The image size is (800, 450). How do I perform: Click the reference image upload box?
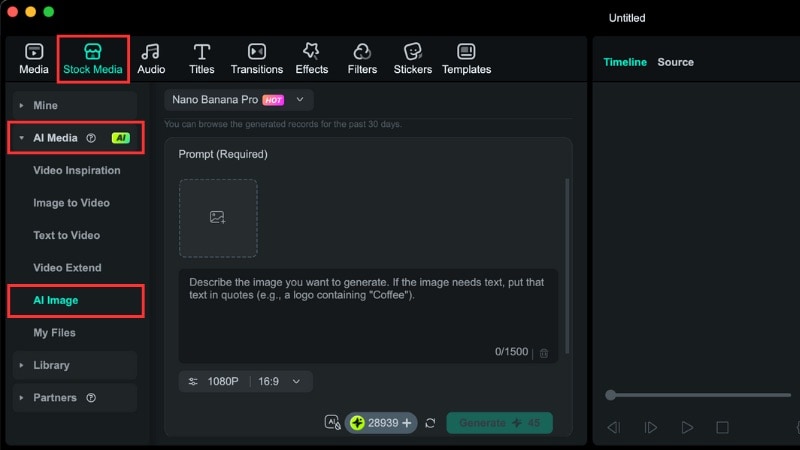[x=218, y=218]
